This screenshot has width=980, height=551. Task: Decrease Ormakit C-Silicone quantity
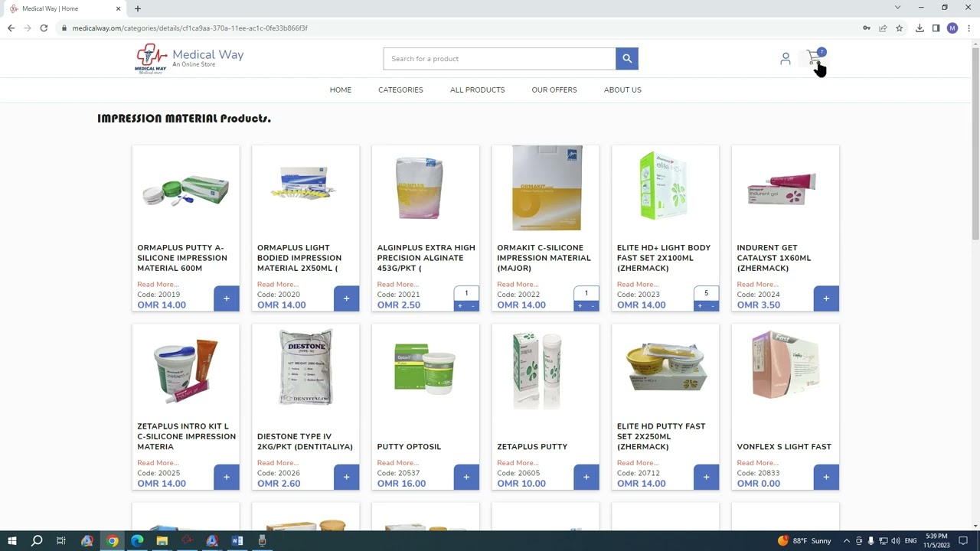coord(593,306)
